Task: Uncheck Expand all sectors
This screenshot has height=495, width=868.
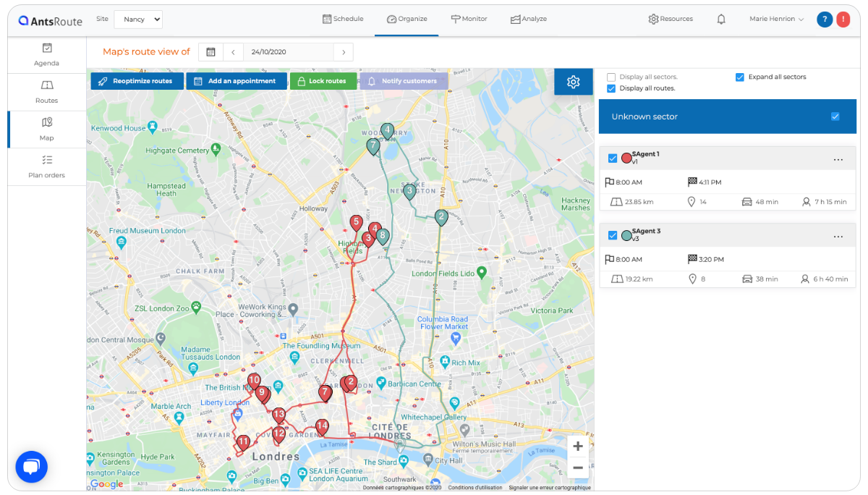Action: point(740,77)
